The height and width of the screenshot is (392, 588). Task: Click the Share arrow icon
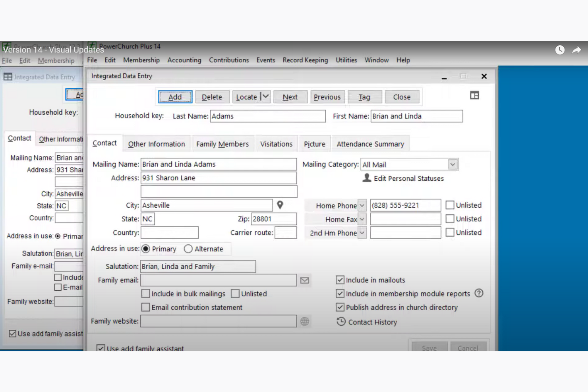pos(576,50)
